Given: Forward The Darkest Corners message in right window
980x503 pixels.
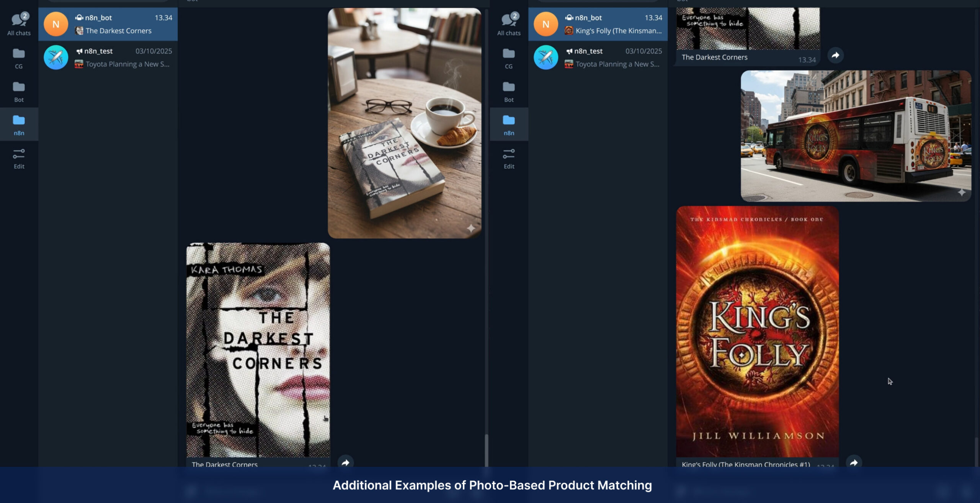Looking at the screenshot, I should click(x=835, y=55).
